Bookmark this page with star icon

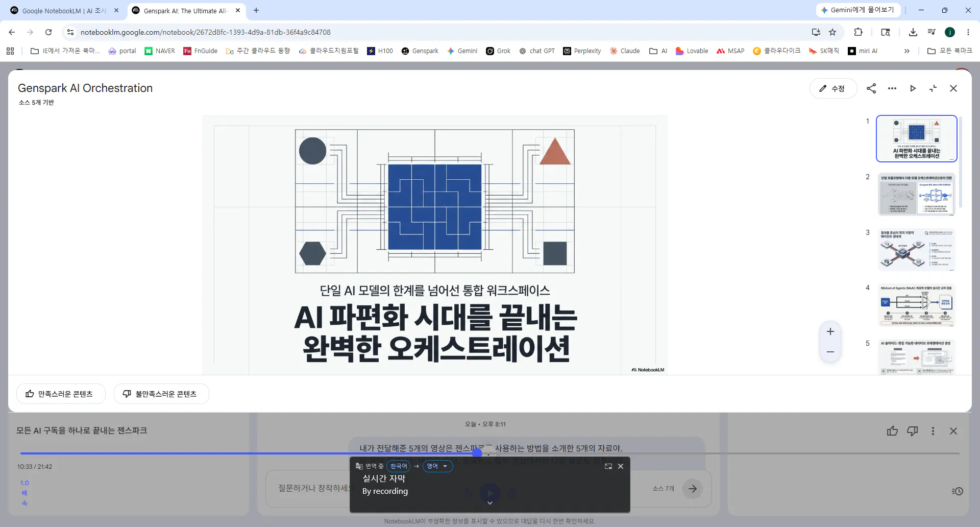(x=832, y=32)
